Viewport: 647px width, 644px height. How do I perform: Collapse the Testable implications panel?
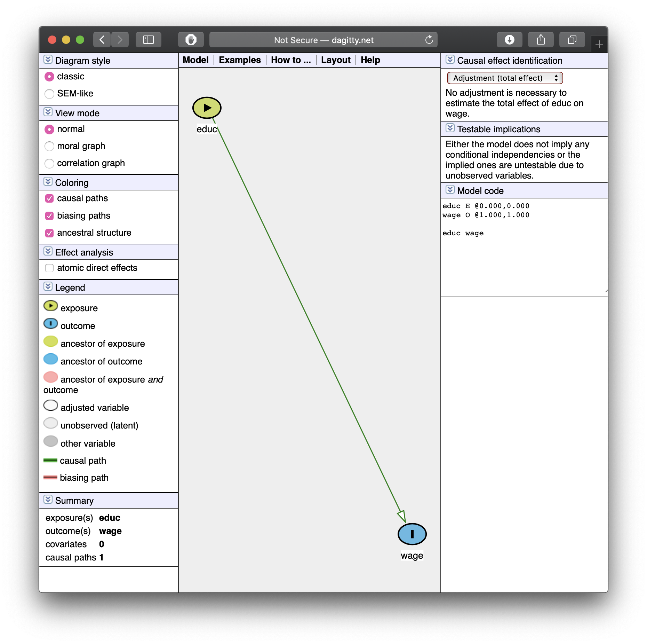pos(450,128)
